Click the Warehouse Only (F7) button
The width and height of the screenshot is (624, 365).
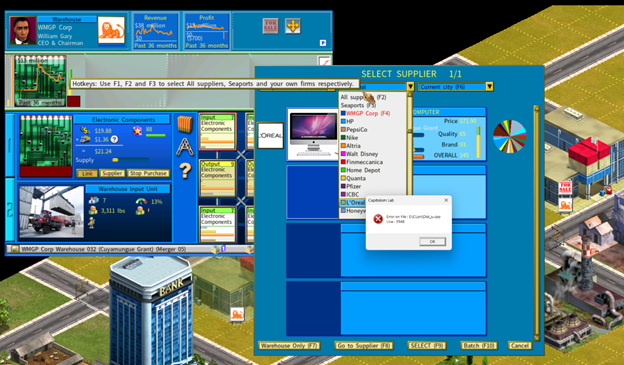click(289, 345)
